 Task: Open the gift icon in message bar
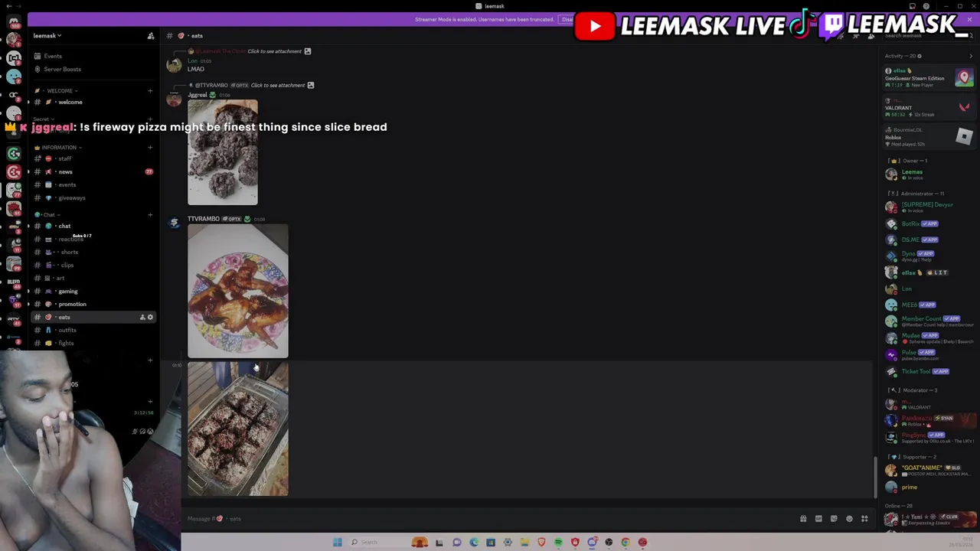(x=803, y=519)
